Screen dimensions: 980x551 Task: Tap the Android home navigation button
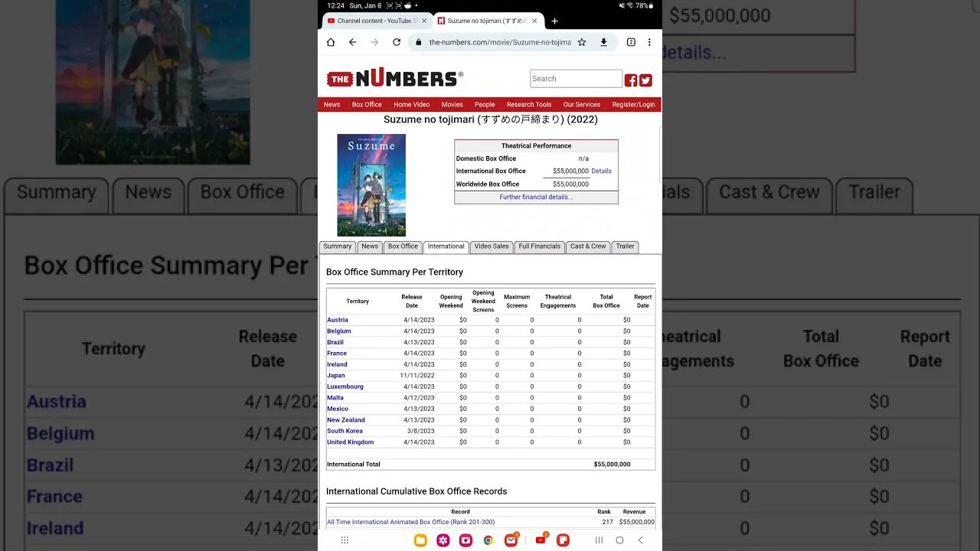pos(619,540)
